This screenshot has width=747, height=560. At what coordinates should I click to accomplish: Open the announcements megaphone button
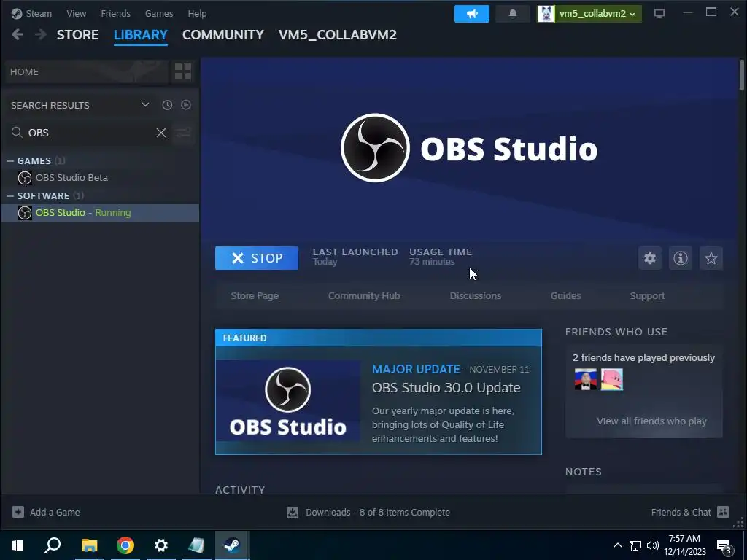click(472, 14)
